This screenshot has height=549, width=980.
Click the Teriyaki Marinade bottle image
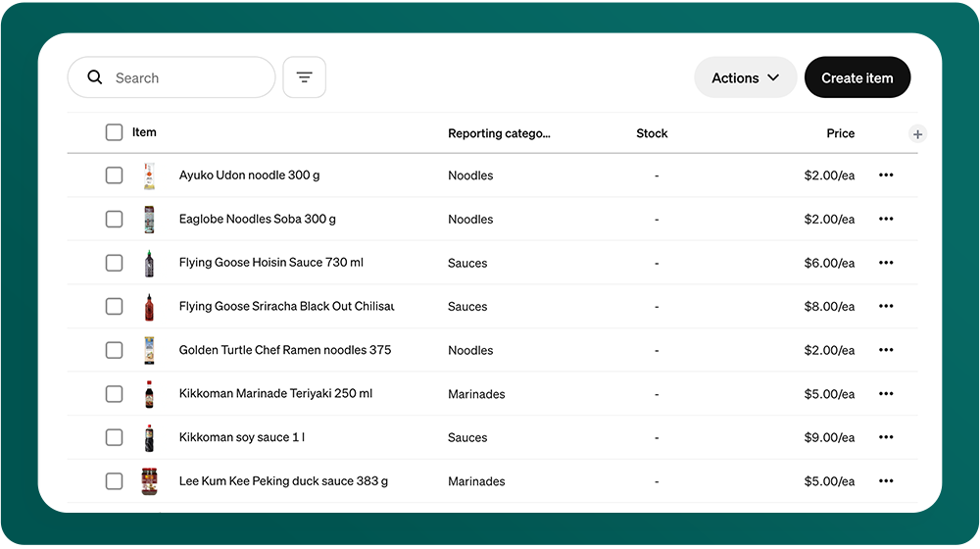coord(149,394)
